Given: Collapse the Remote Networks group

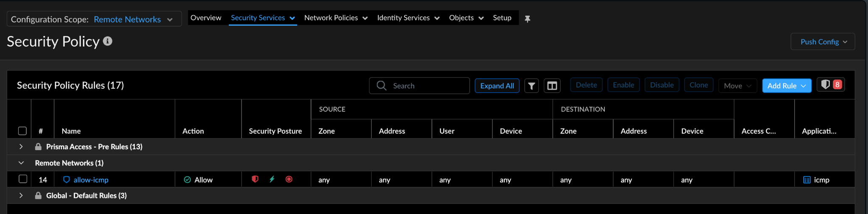Looking at the screenshot, I should click(x=21, y=163).
